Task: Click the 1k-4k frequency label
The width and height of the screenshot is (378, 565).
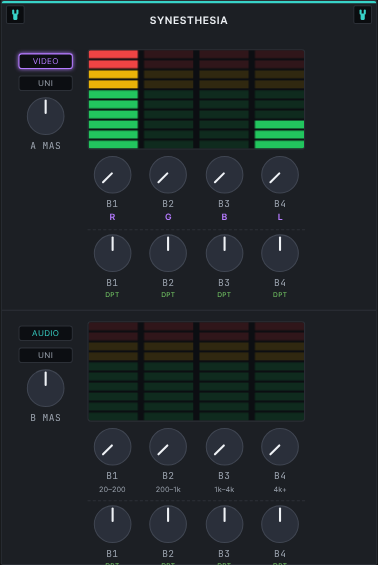Action: (x=224, y=489)
